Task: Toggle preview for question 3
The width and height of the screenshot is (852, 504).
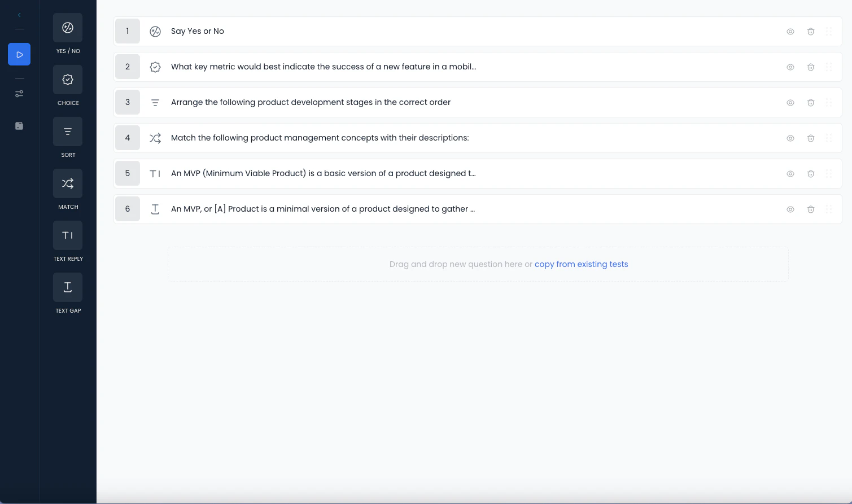Action: coord(790,102)
